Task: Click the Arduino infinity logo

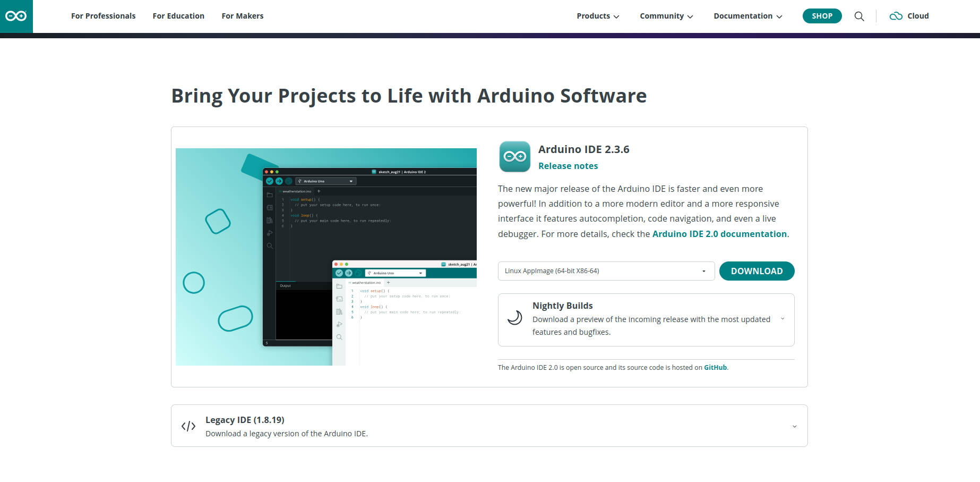Action: coord(16,16)
